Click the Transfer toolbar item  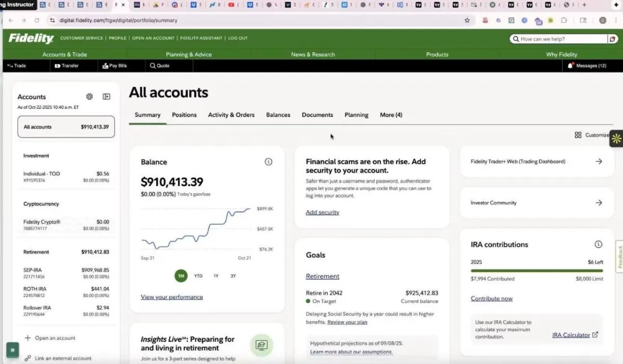tap(66, 66)
